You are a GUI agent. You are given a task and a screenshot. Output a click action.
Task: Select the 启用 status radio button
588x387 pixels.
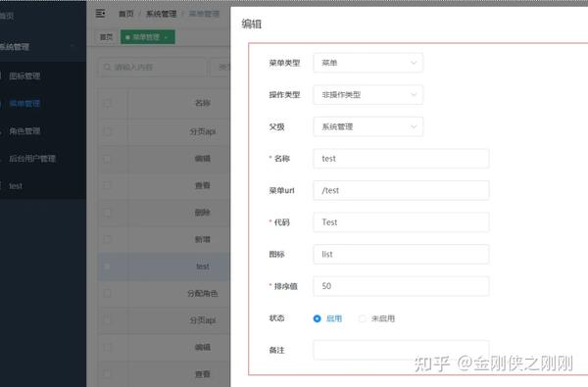317,318
